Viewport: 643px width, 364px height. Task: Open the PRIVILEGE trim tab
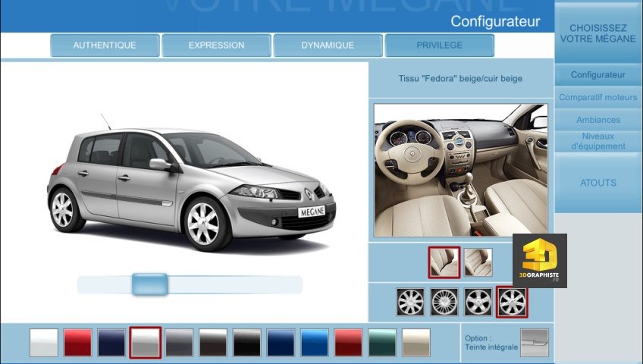click(x=439, y=45)
